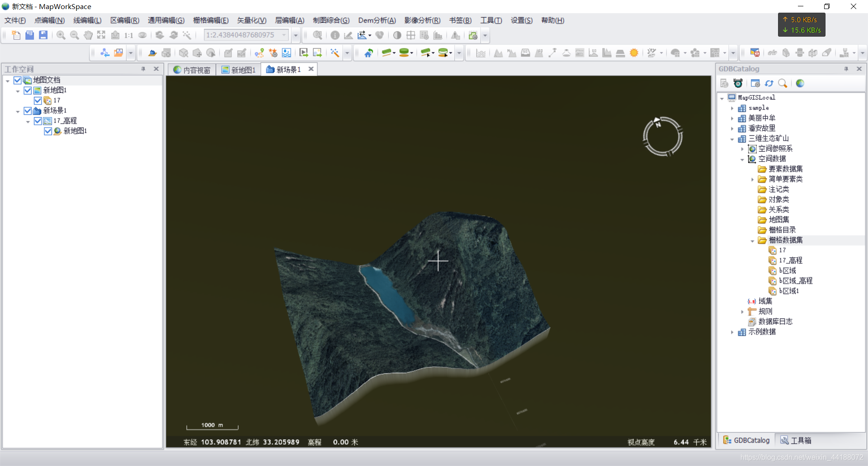Click the 1:1 scale icon

coord(129,35)
